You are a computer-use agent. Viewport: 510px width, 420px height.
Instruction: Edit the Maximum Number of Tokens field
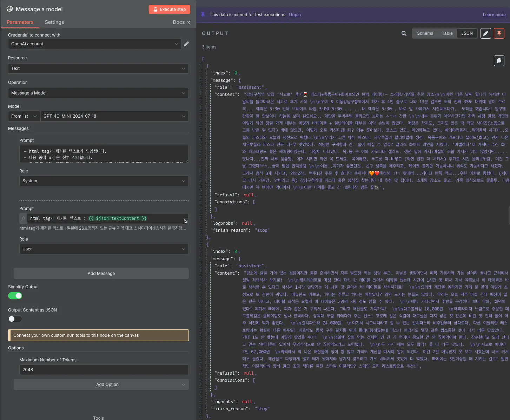click(x=104, y=370)
